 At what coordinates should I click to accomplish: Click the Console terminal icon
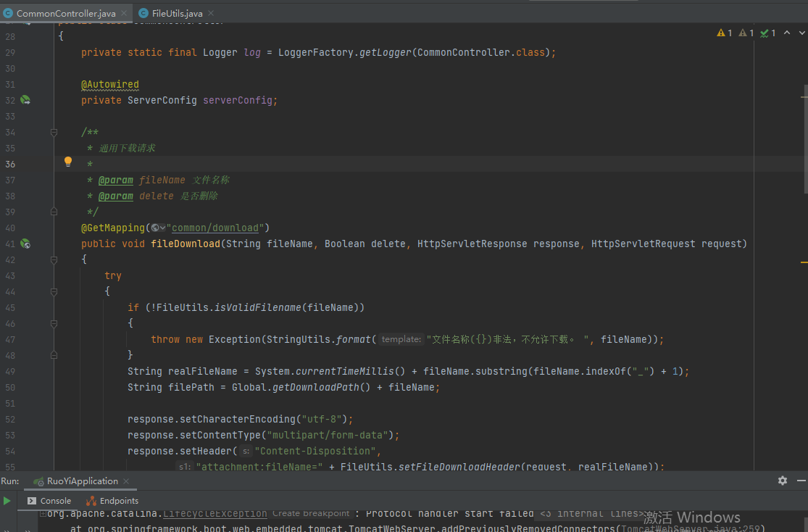pos(32,501)
